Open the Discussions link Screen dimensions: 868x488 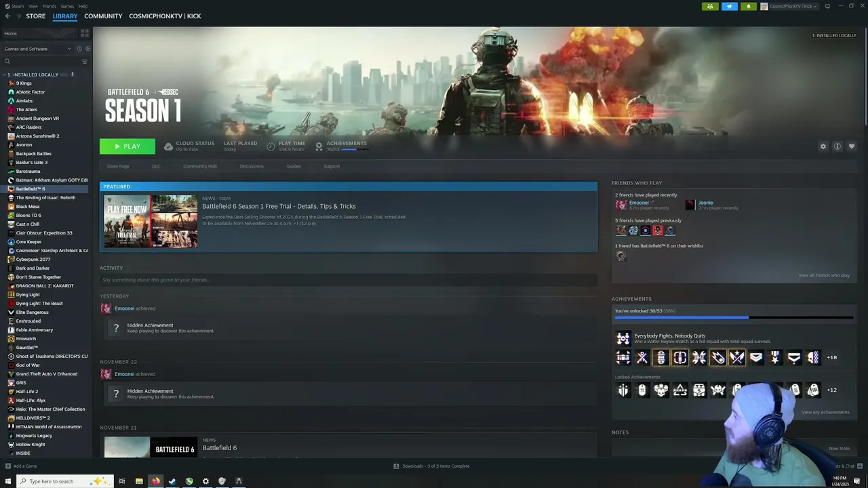point(252,166)
